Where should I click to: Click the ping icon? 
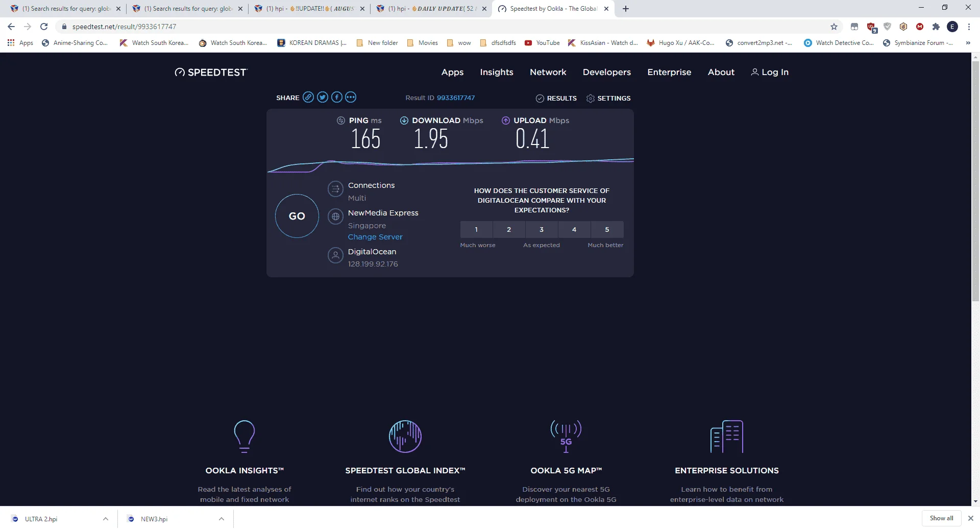(x=341, y=120)
